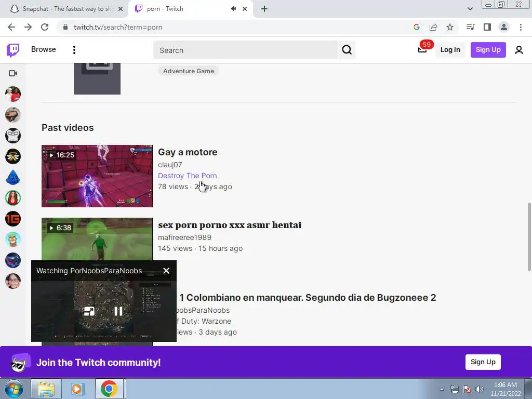
Task: Expand the followed channels camera icon
Action: 13,73
